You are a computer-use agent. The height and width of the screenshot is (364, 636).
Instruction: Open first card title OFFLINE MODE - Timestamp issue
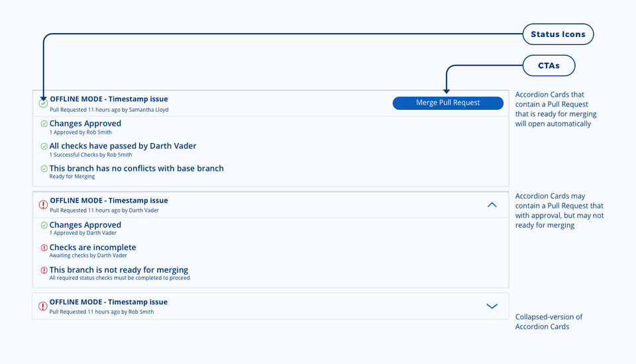[x=109, y=99]
